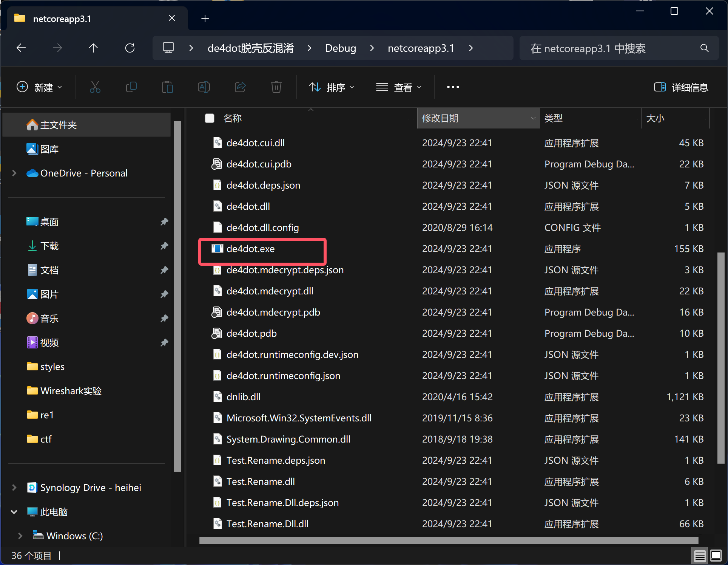This screenshot has width=728, height=565.
Task: Click chevron after netcoreapp3.1 in address bar
Action: (471, 48)
